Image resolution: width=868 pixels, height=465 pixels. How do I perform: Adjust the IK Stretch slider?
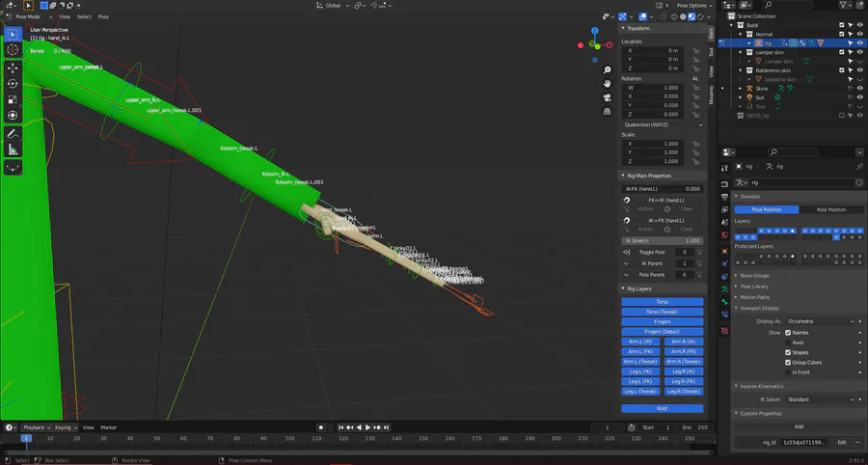(x=662, y=241)
